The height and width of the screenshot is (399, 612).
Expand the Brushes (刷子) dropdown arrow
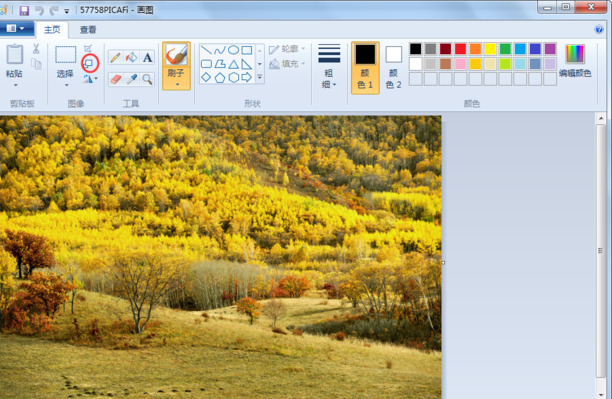click(177, 84)
